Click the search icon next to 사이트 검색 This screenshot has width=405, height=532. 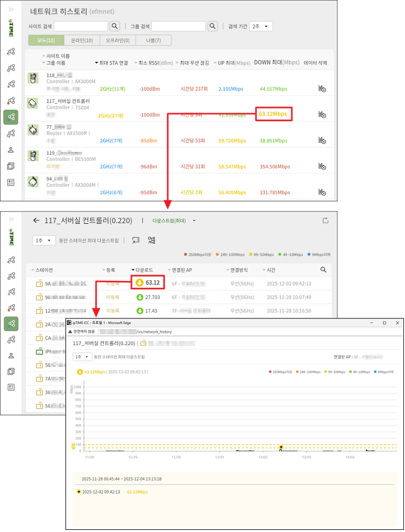[x=115, y=26]
